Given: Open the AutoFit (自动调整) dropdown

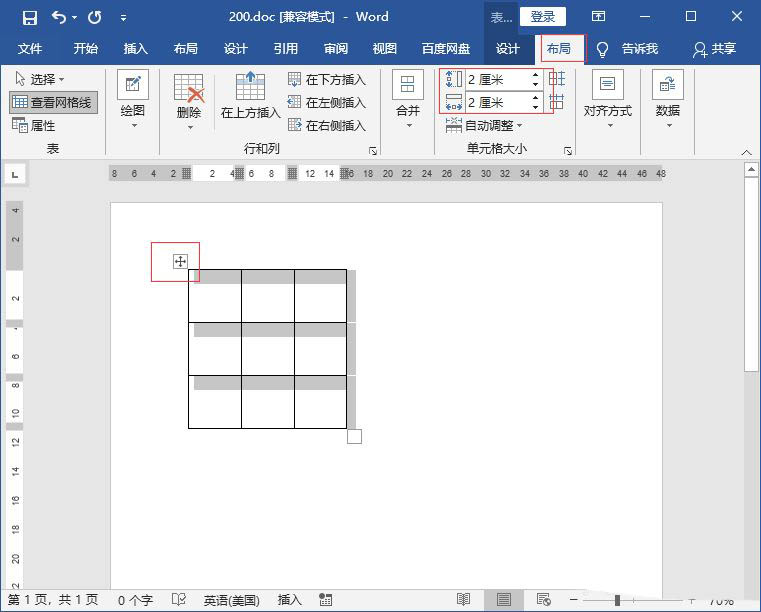Looking at the screenshot, I should click(486, 126).
